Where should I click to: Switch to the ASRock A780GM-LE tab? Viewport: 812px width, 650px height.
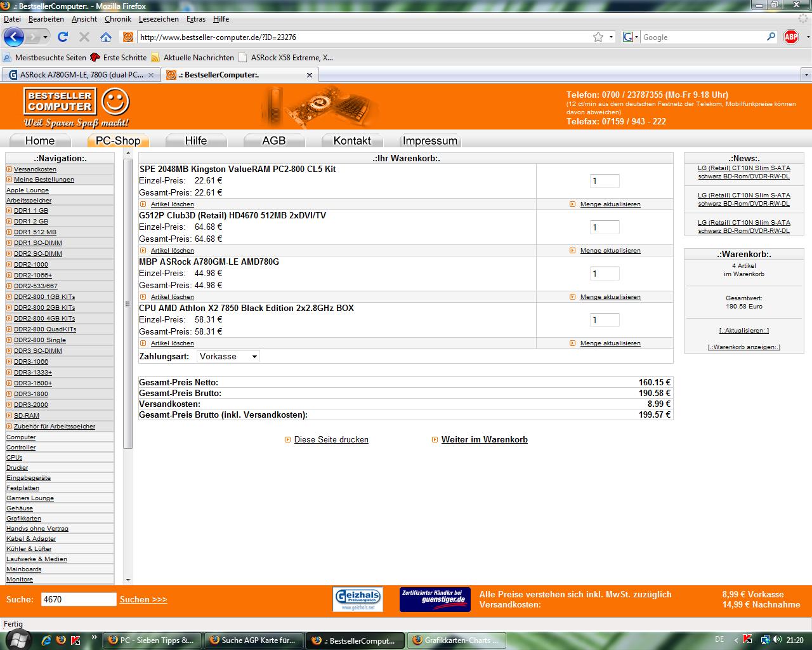[81, 75]
